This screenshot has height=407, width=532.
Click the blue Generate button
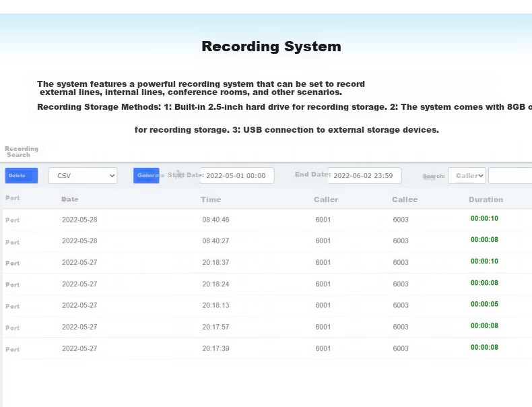point(146,175)
